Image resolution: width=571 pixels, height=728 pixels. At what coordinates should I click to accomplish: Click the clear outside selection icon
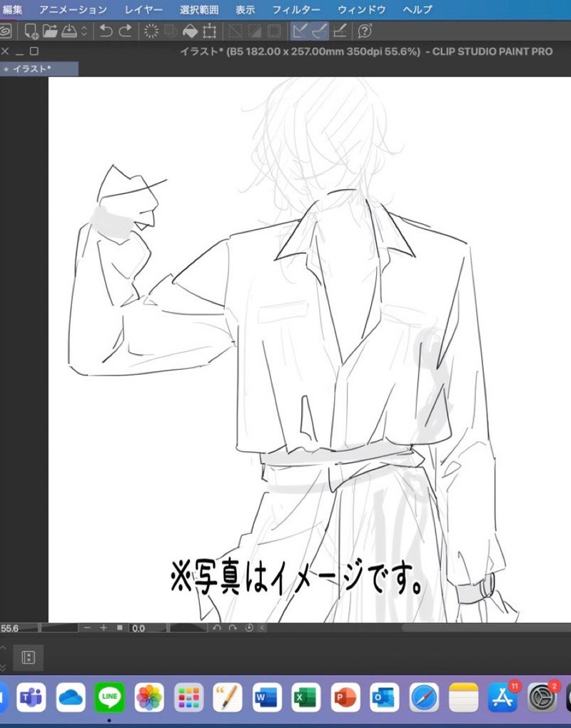[x=171, y=31]
